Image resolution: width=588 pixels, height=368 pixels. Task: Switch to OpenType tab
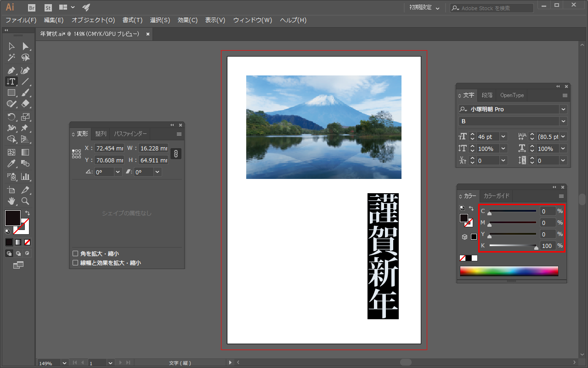click(512, 95)
